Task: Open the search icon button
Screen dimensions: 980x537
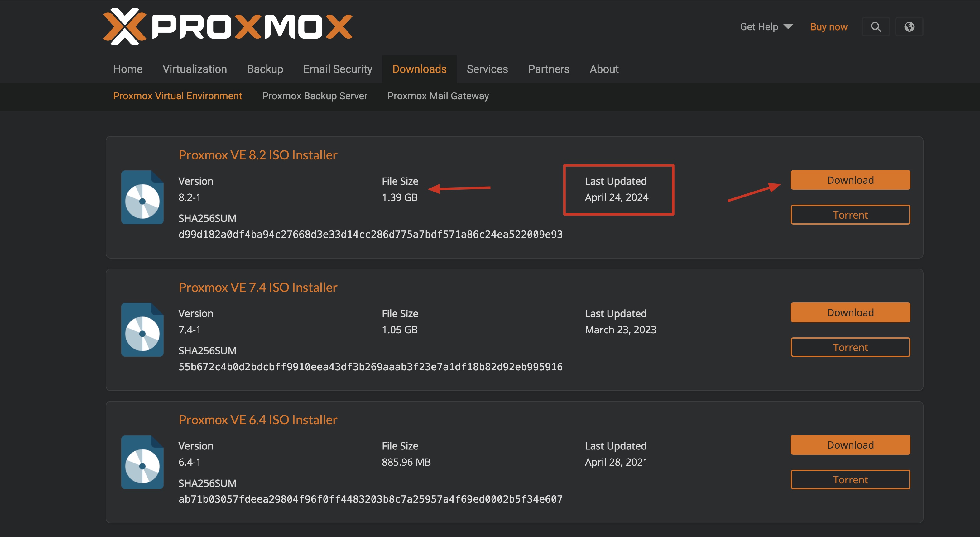Action: (875, 26)
